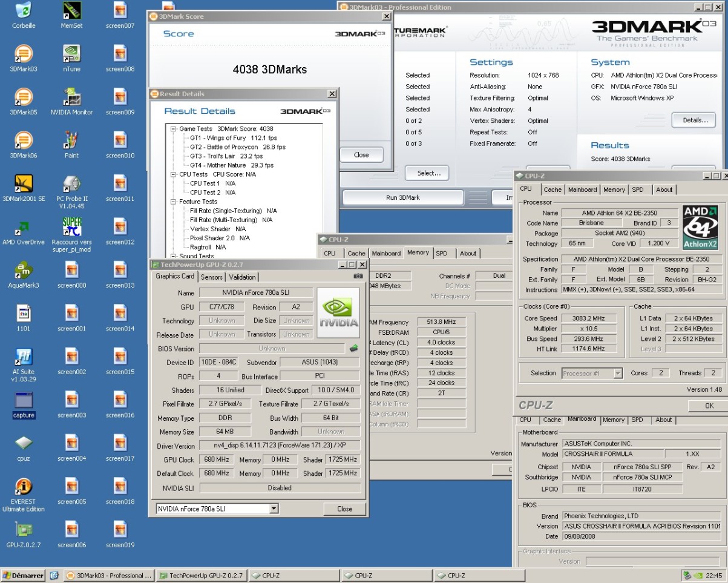Open the GPU-Z.0.2.7 desktop icon

(x=24, y=530)
